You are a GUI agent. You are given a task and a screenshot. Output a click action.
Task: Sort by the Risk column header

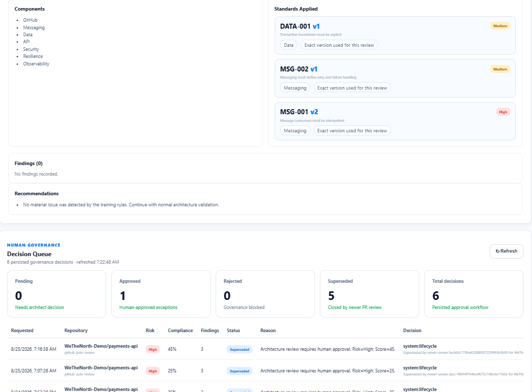coord(150,330)
